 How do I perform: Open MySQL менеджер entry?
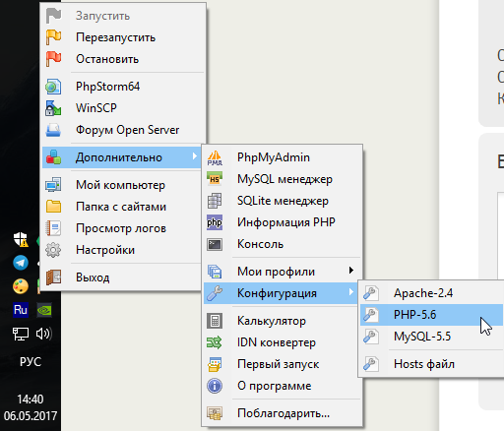pyautogui.click(x=283, y=179)
